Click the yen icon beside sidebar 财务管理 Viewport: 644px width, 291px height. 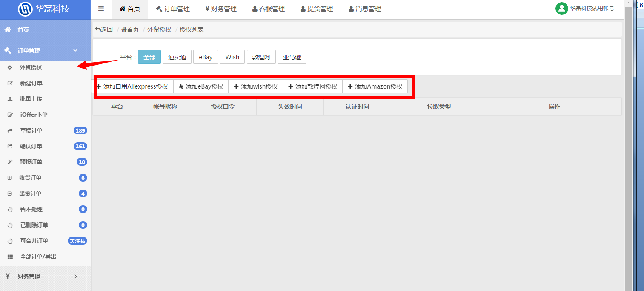8,276
